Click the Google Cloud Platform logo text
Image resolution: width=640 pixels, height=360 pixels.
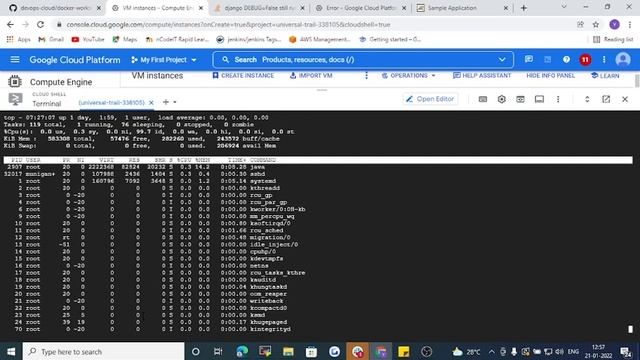pyautogui.click(x=75, y=60)
